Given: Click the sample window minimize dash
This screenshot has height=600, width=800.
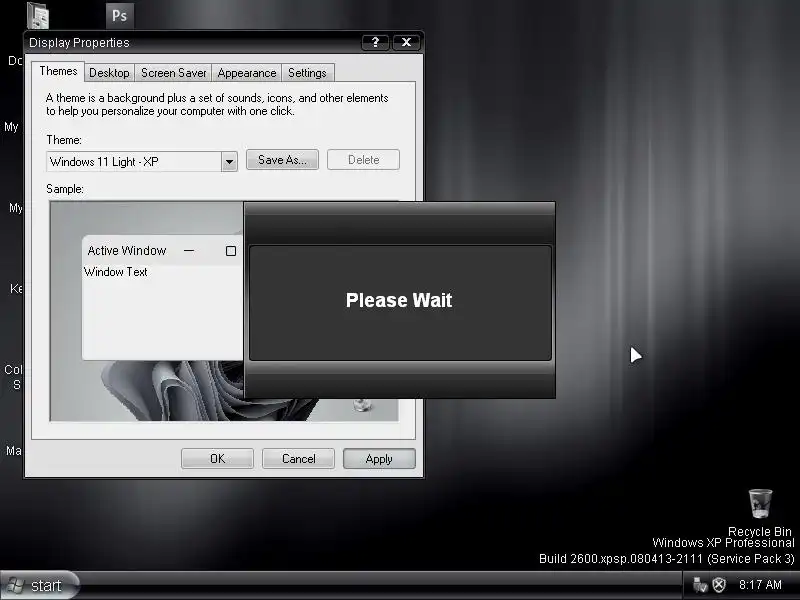Looking at the screenshot, I should coord(189,251).
